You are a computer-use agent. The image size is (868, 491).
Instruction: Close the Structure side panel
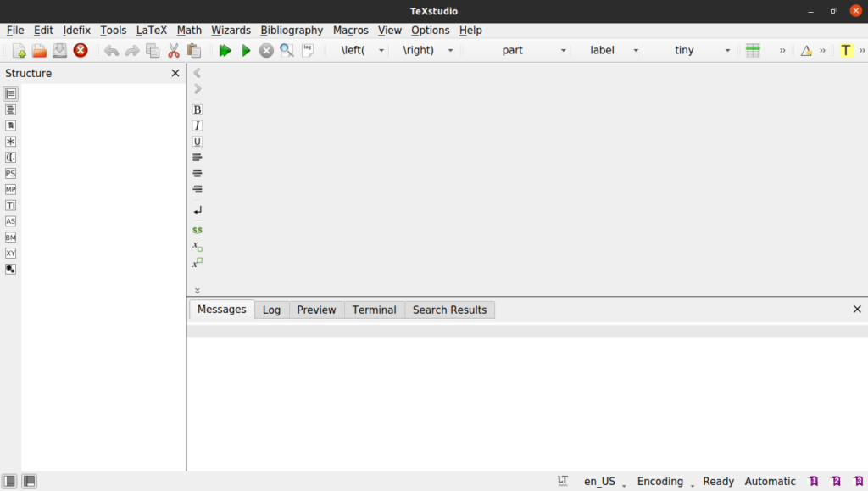click(175, 73)
